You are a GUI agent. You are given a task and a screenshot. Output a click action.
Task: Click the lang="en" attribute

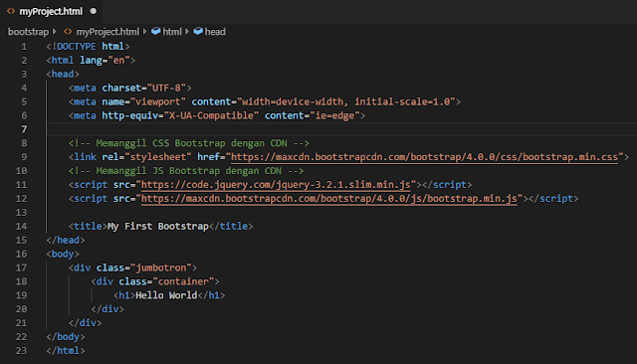point(105,61)
